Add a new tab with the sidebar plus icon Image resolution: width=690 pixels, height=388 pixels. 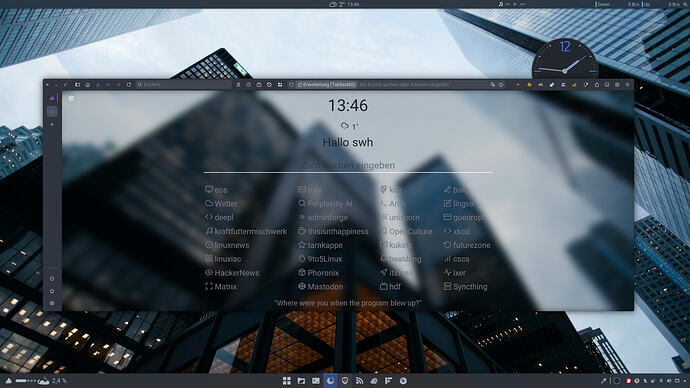tap(52, 124)
